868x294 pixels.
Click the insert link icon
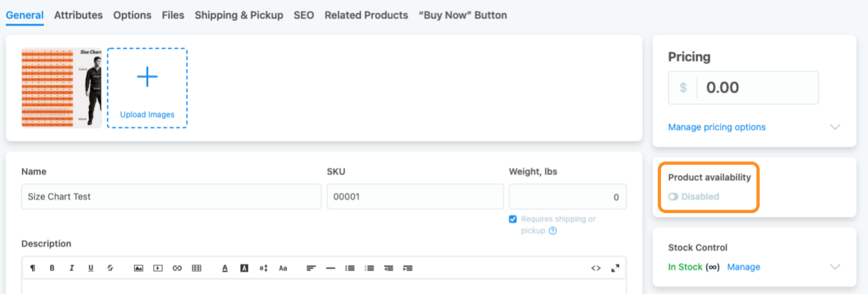(x=177, y=268)
